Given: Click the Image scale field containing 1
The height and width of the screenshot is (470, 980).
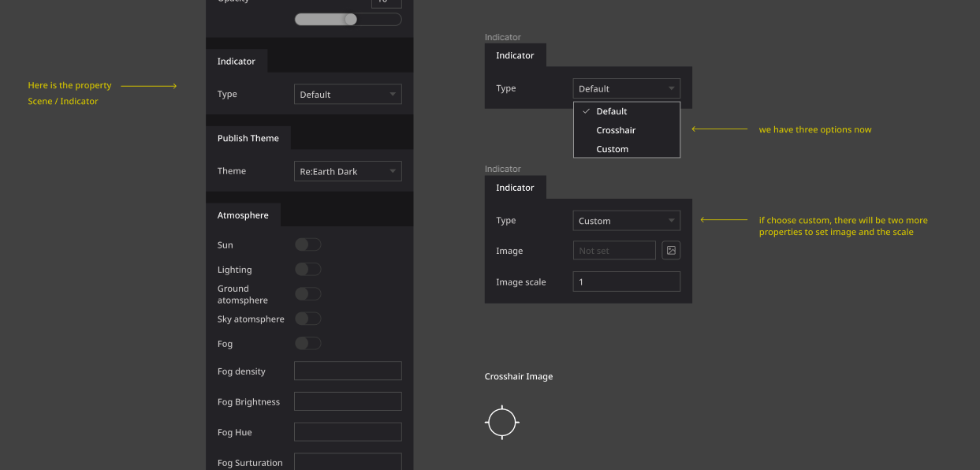Looking at the screenshot, I should (626, 281).
